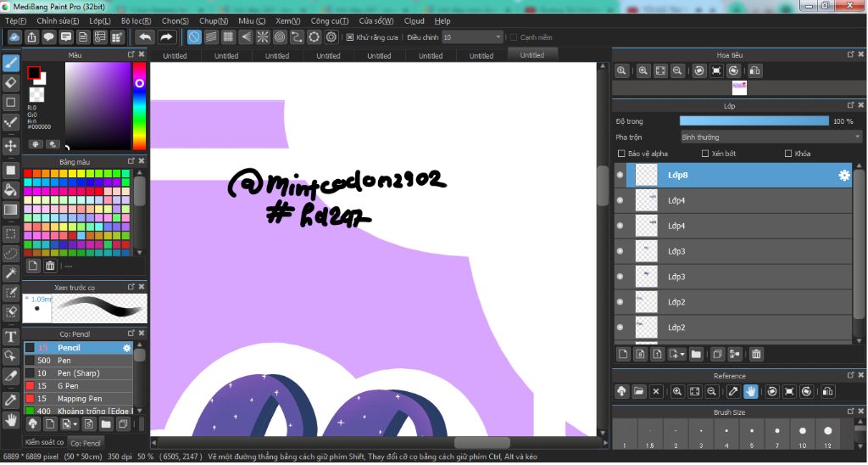The width and height of the screenshot is (868, 465).
Task: Click the merge layer down icon
Action: pos(735,354)
